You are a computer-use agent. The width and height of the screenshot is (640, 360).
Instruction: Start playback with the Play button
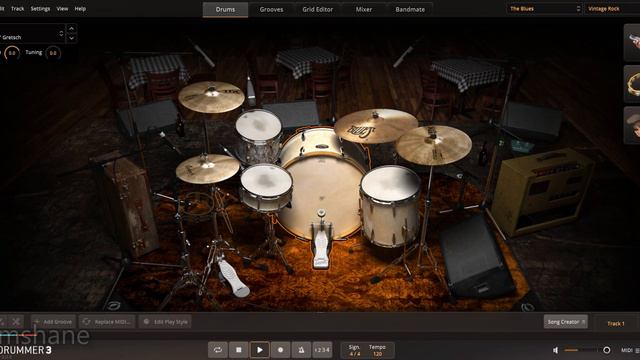[260, 350]
